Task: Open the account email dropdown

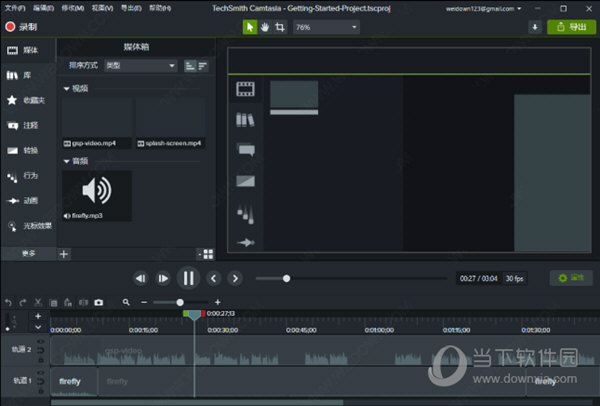Action: [x=483, y=8]
